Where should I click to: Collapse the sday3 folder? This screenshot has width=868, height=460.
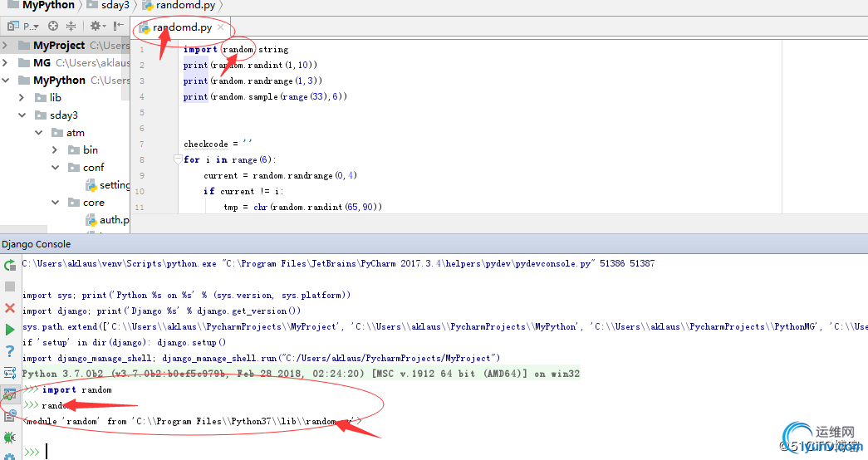[x=22, y=115]
